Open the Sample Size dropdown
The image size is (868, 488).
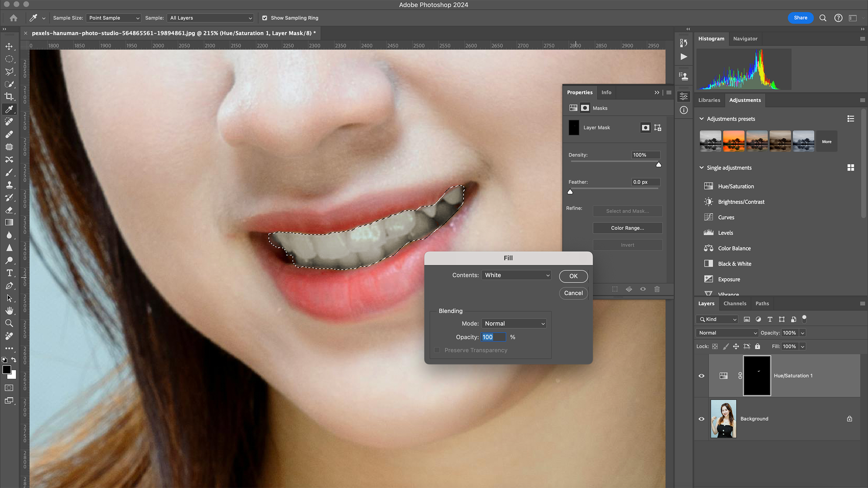[x=113, y=18]
